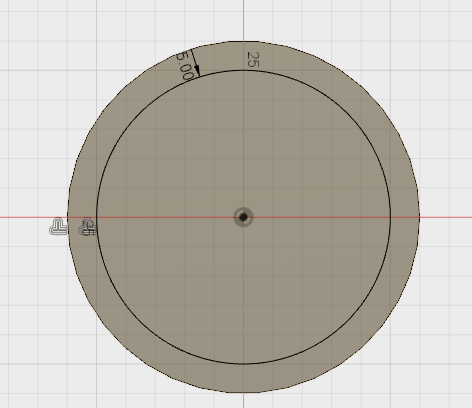The width and height of the screenshot is (472, 408).
Task: Click the constraint glyph outside the outer circle
Action: (58, 227)
